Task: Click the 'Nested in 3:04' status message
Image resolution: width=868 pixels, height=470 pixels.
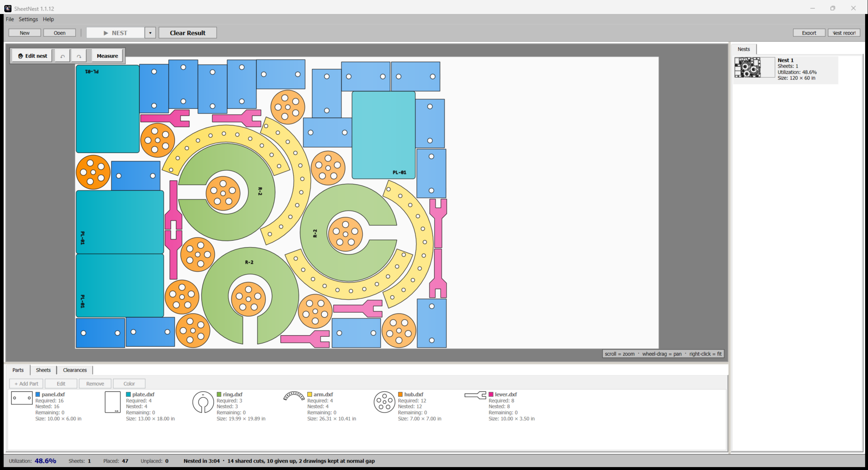Action: 202,461
